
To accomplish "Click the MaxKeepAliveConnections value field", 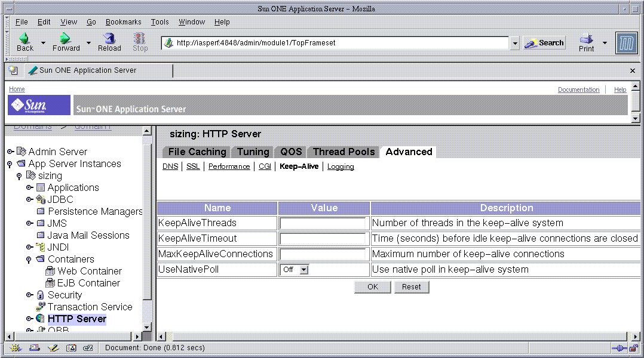I will 323,254.
